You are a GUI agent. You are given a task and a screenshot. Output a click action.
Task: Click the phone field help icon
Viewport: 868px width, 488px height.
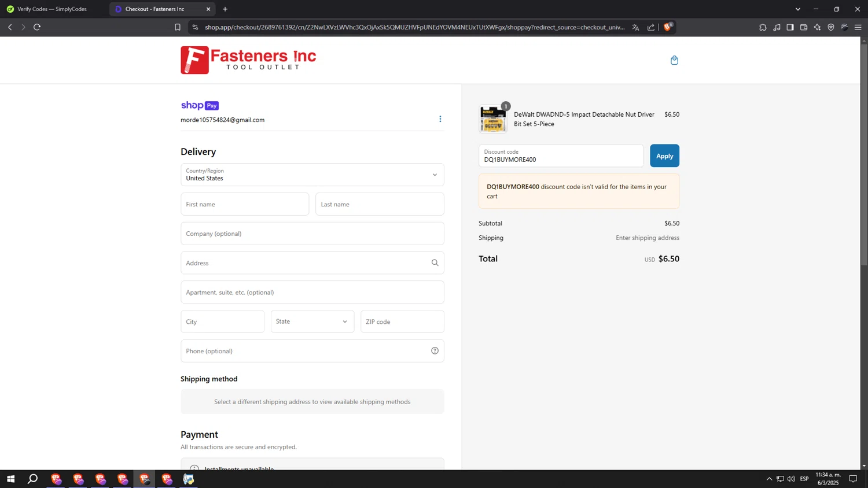435,351
